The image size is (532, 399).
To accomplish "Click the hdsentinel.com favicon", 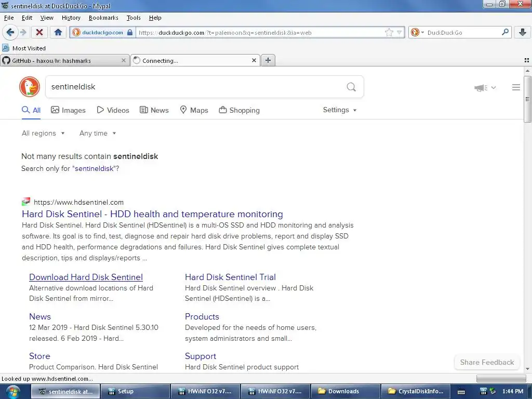I will 26,202.
